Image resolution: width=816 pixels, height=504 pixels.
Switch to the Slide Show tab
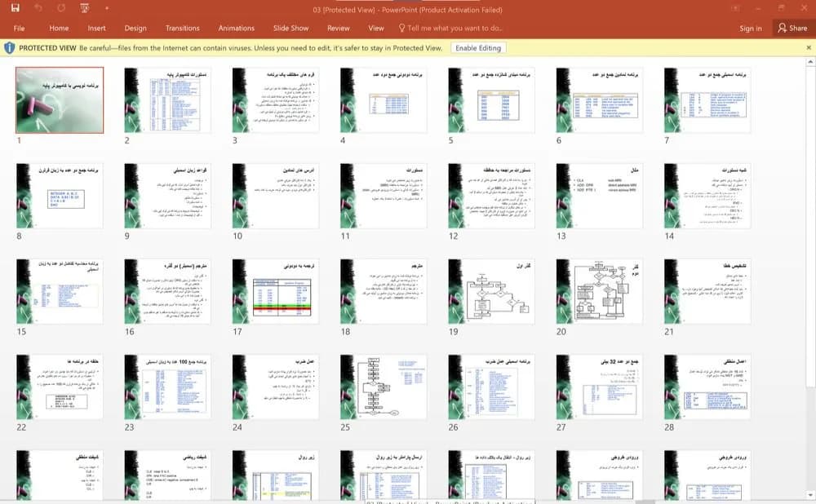291,28
